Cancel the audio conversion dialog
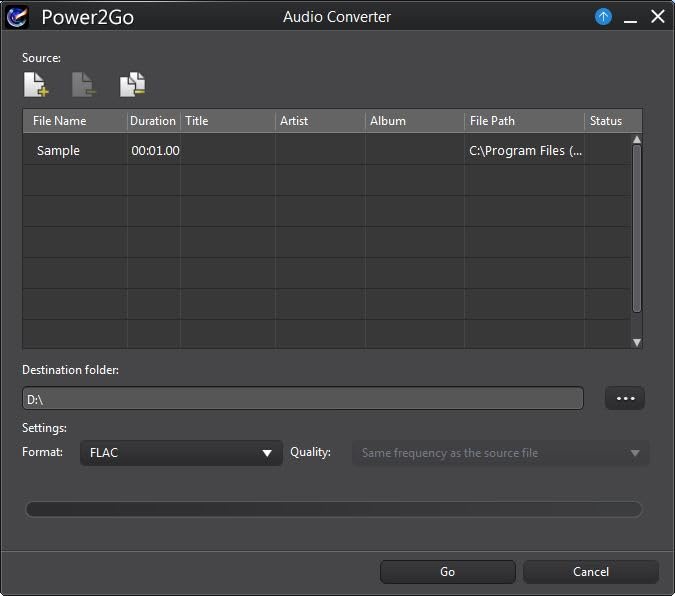Screen dimensions: 675x596 point(590,572)
